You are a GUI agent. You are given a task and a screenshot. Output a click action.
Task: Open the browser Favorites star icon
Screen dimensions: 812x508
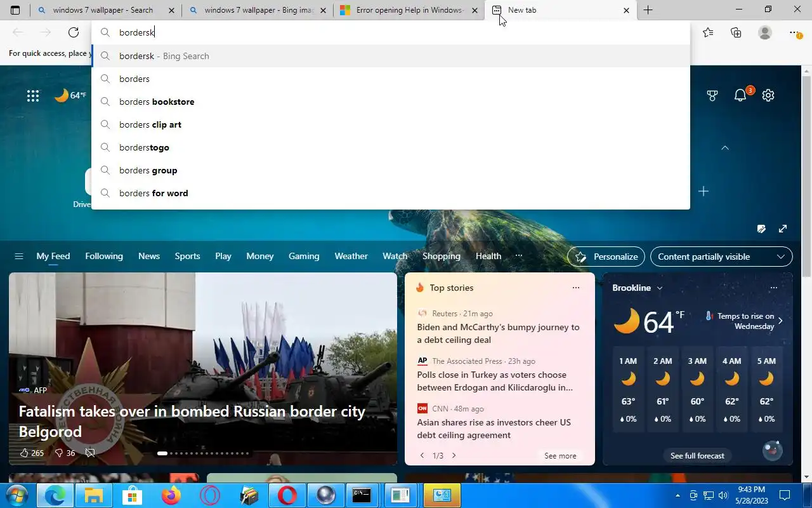pyautogui.click(x=708, y=32)
